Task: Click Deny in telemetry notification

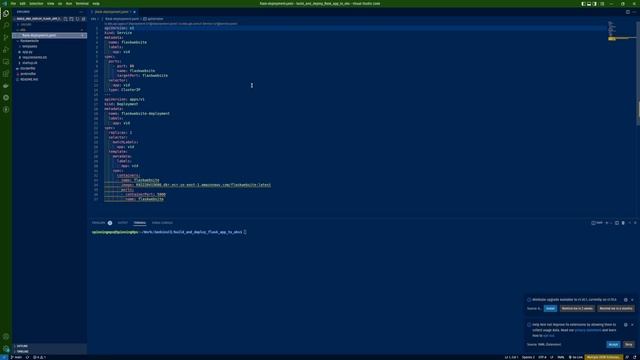Action: coord(629,344)
